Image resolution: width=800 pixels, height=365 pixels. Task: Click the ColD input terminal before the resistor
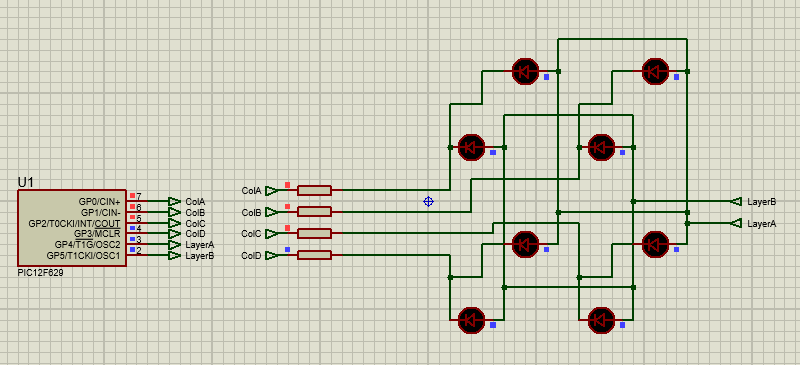tap(272, 255)
